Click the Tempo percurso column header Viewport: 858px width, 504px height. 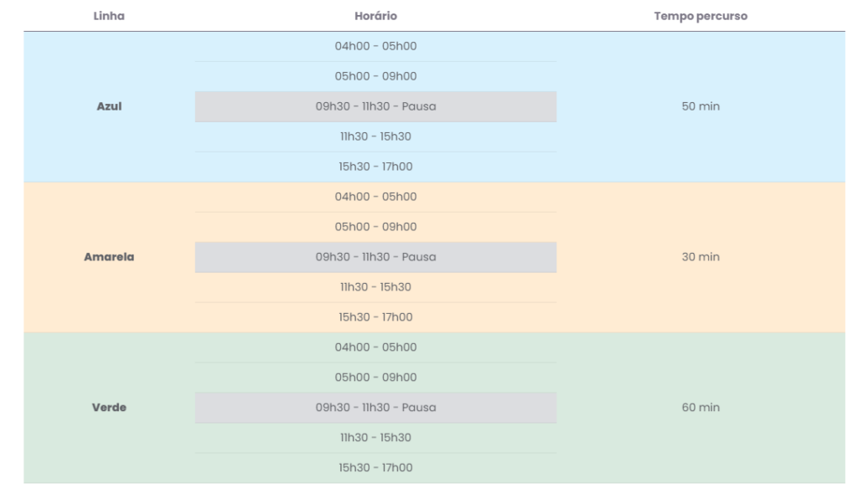point(700,16)
